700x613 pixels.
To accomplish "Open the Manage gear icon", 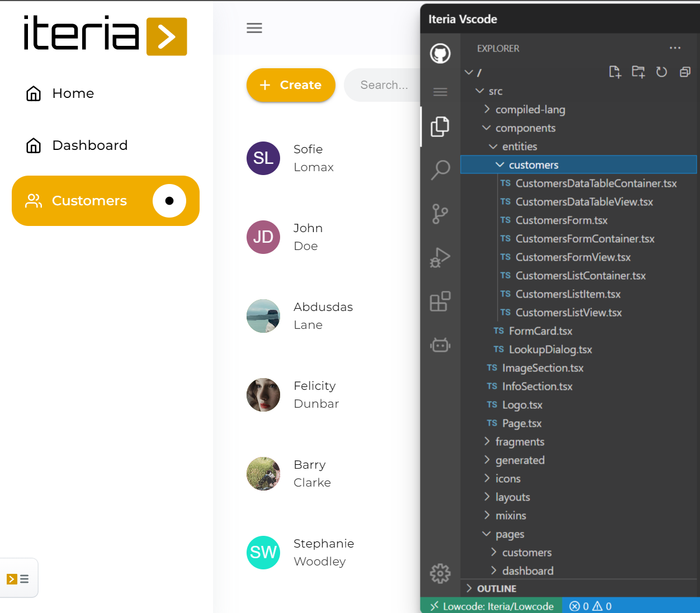I will pyautogui.click(x=440, y=573).
